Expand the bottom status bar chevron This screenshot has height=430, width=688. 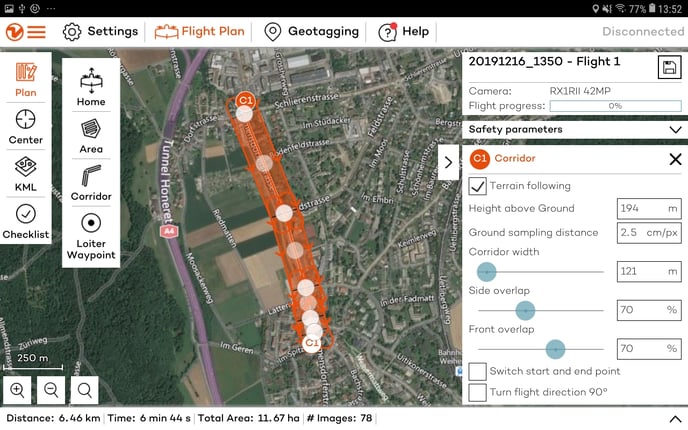(x=674, y=419)
